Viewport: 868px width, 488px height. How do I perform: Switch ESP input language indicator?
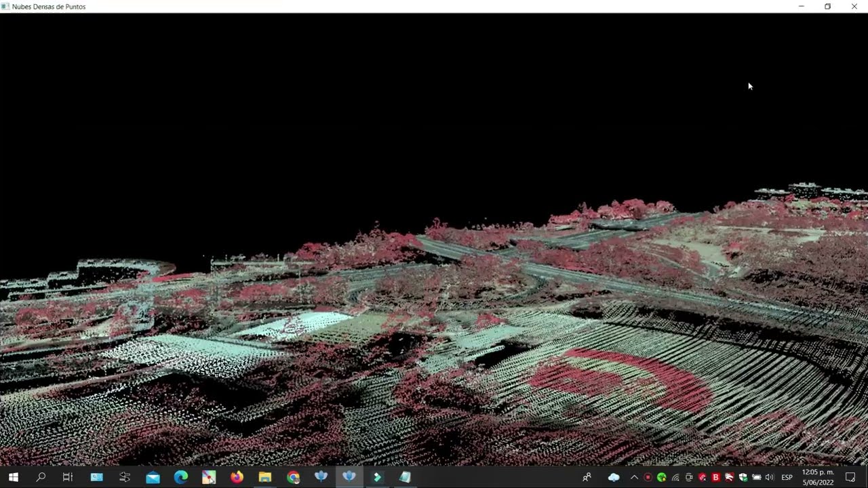pyautogui.click(x=787, y=477)
